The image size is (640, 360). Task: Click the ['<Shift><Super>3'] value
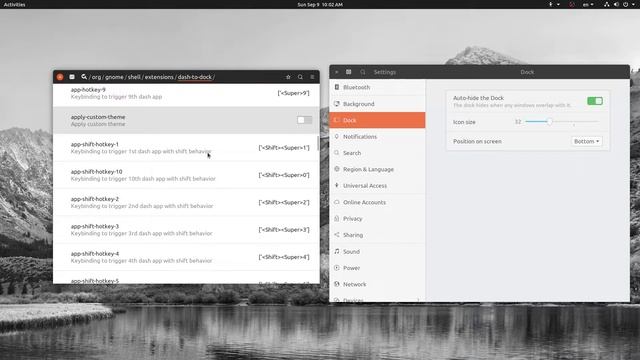pyautogui.click(x=284, y=230)
